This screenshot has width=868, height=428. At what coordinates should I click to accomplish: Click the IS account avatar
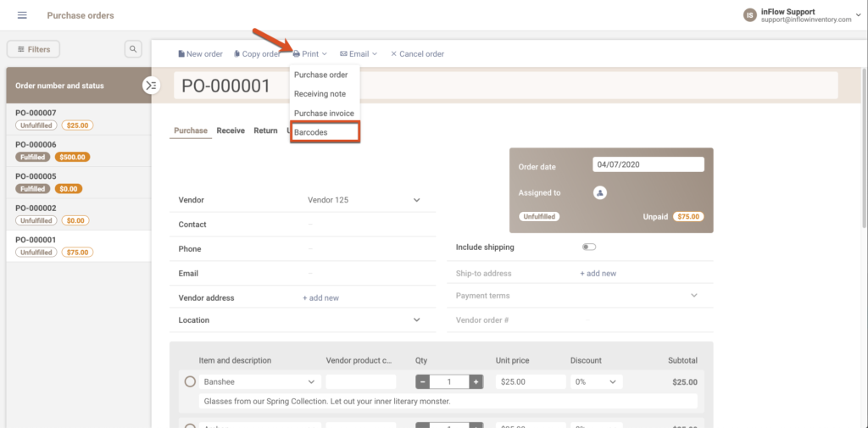pos(749,15)
